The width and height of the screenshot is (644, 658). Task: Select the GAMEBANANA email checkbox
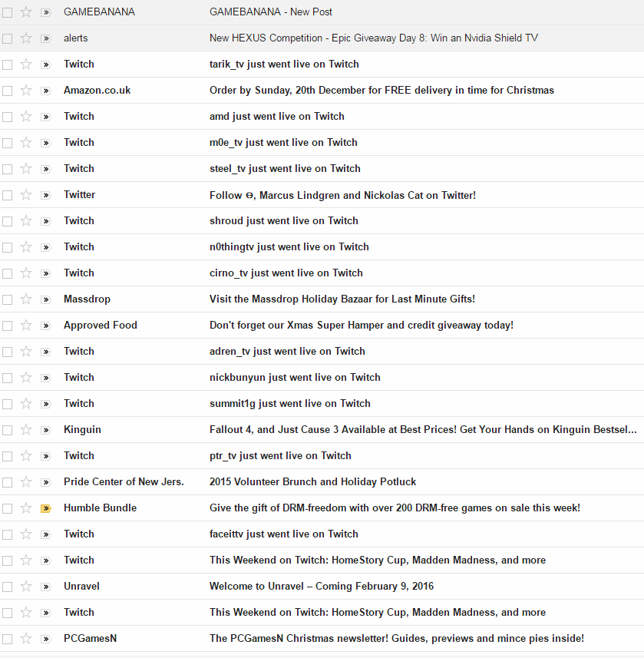coord(7,12)
